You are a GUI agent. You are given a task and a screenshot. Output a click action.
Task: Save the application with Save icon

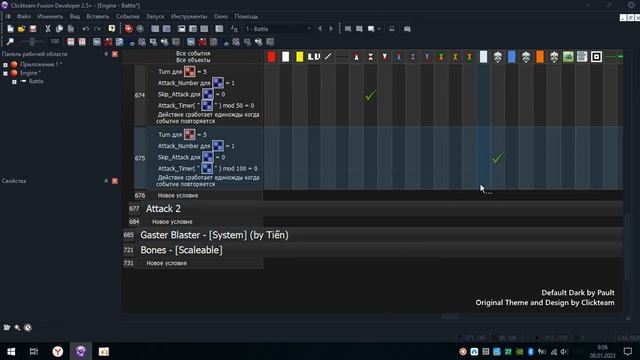click(x=33, y=29)
